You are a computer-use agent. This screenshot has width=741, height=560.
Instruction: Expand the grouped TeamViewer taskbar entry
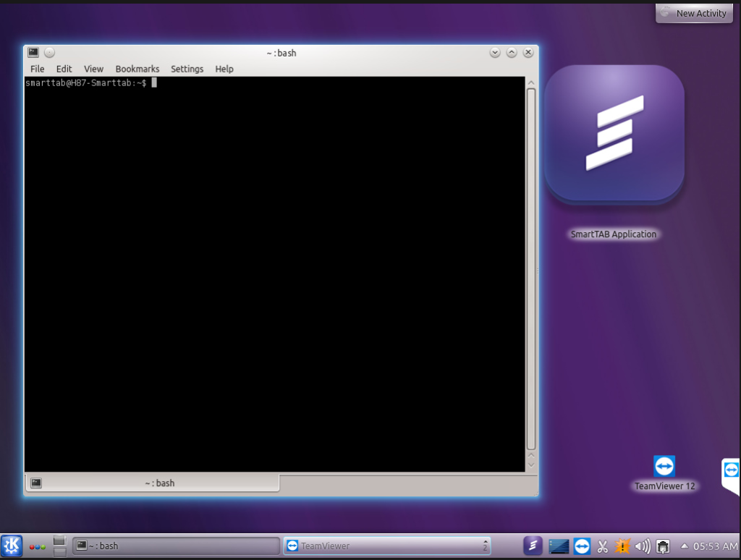tap(486, 546)
